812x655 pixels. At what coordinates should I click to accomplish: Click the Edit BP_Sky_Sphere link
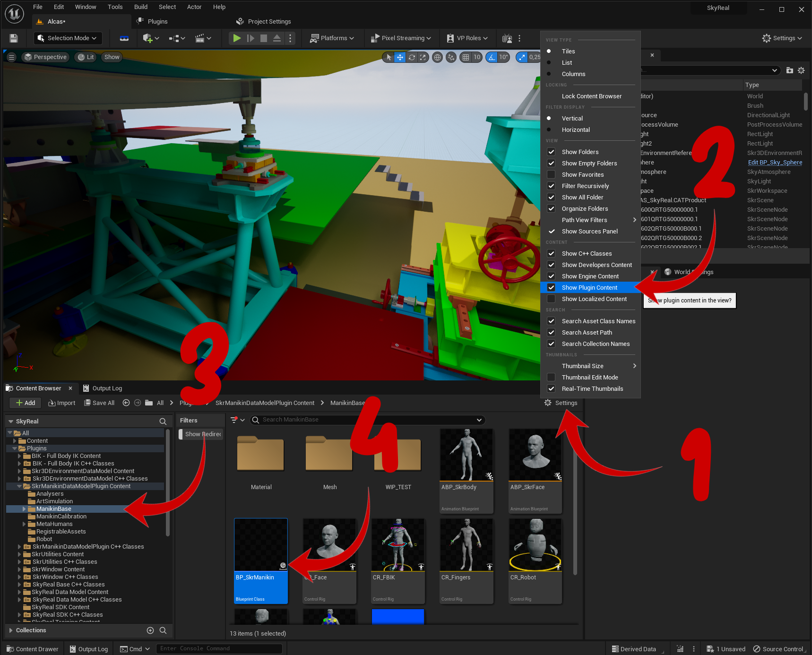(x=775, y=162)
